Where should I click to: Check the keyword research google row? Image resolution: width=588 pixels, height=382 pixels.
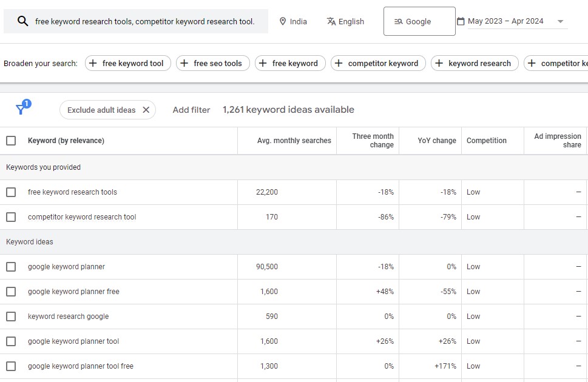(x=12, y=317)
